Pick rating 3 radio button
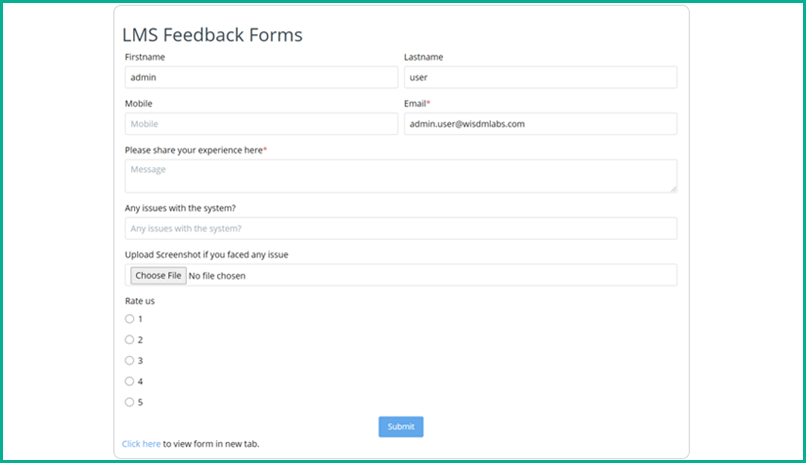Viewport: 806px width, 463px height. tap(129, 360)
